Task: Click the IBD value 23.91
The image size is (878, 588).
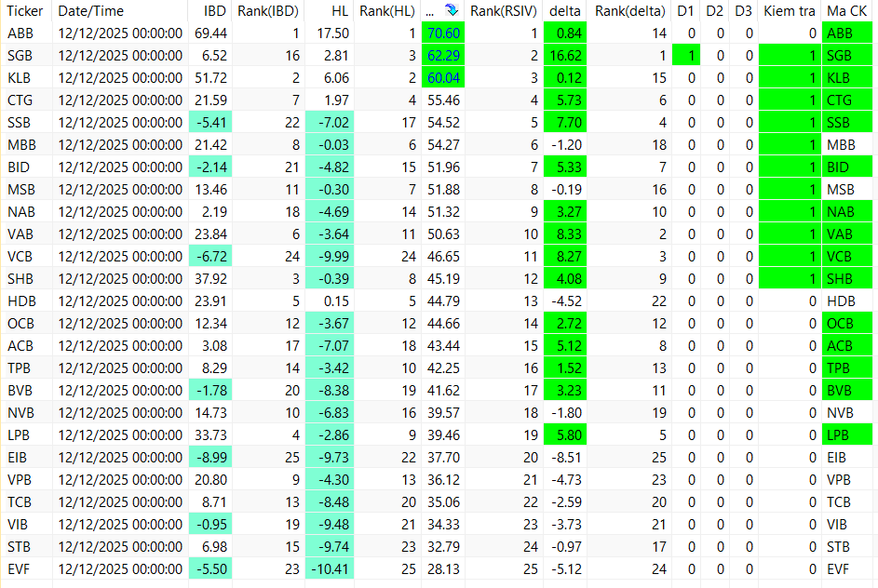Action: point(211,301)
